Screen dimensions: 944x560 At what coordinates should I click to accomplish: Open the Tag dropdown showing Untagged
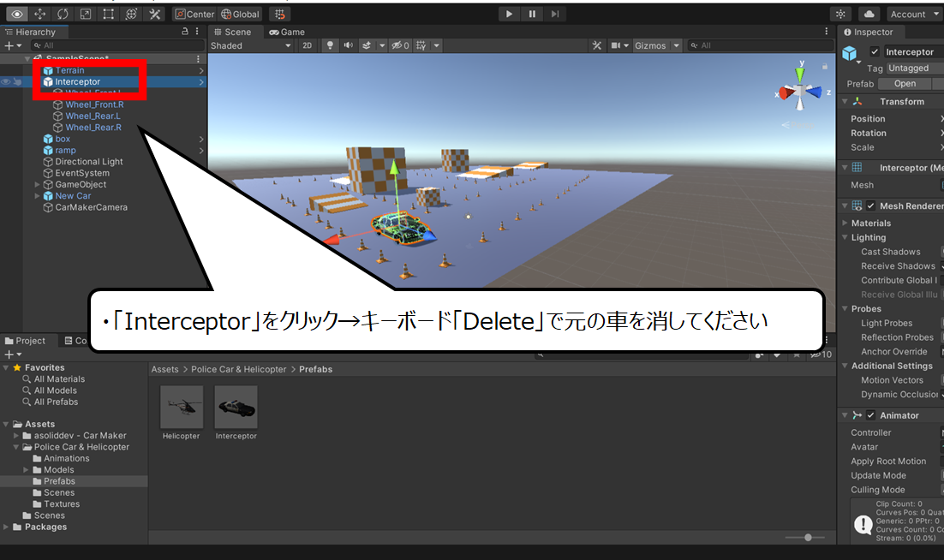coord(914,68)
